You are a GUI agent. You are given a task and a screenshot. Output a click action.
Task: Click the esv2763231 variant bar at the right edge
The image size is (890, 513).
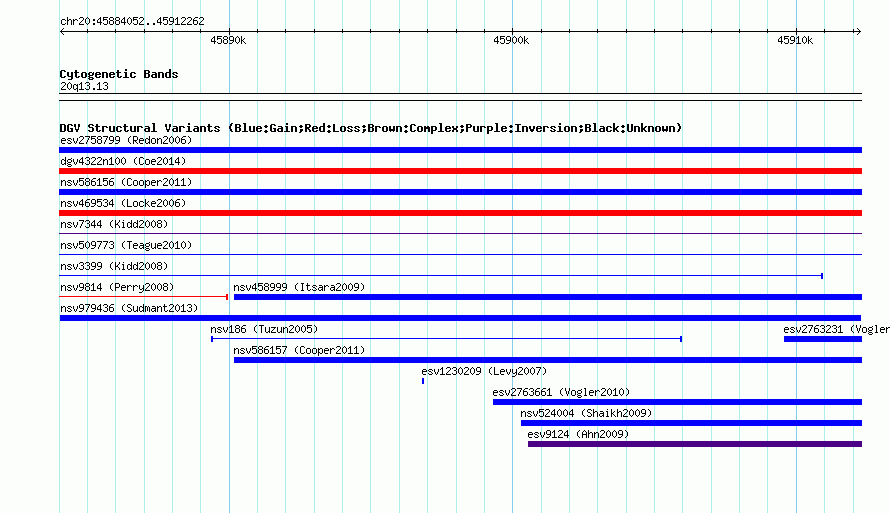[822, 339]
